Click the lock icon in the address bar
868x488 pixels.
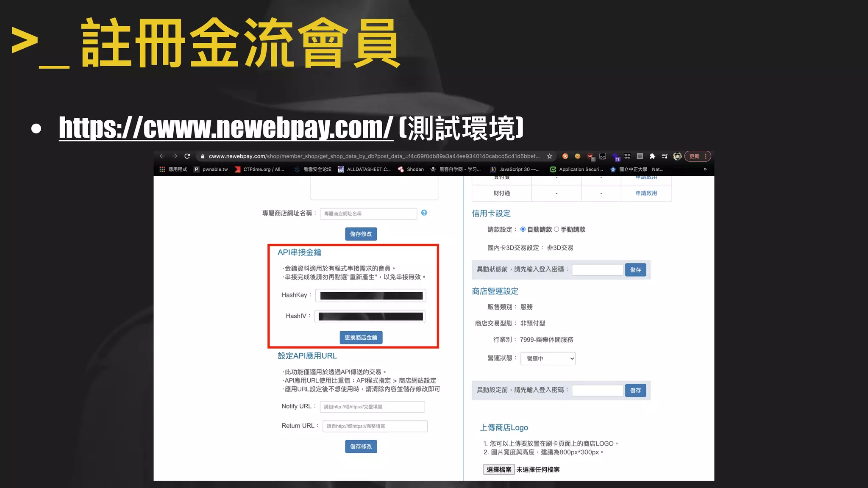203,156
